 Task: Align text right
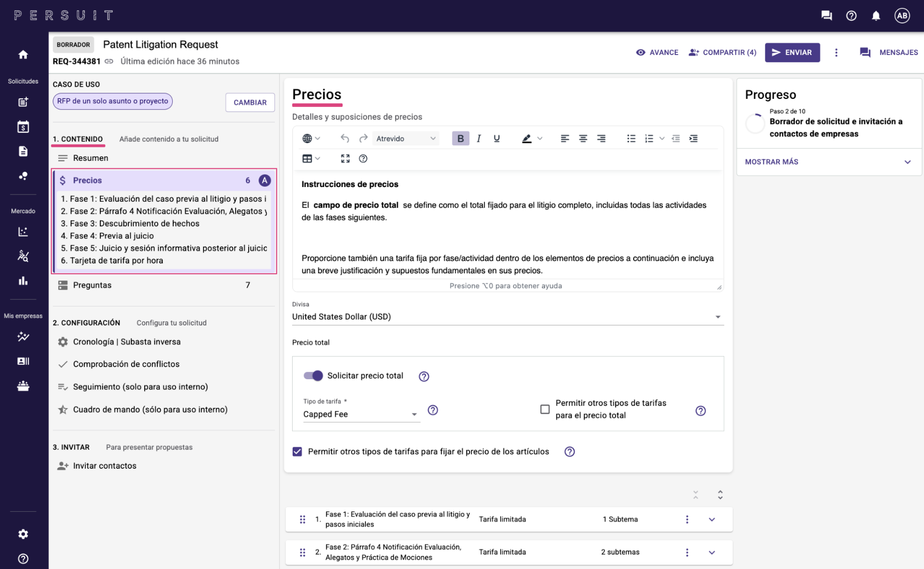(x=601, y=139)
